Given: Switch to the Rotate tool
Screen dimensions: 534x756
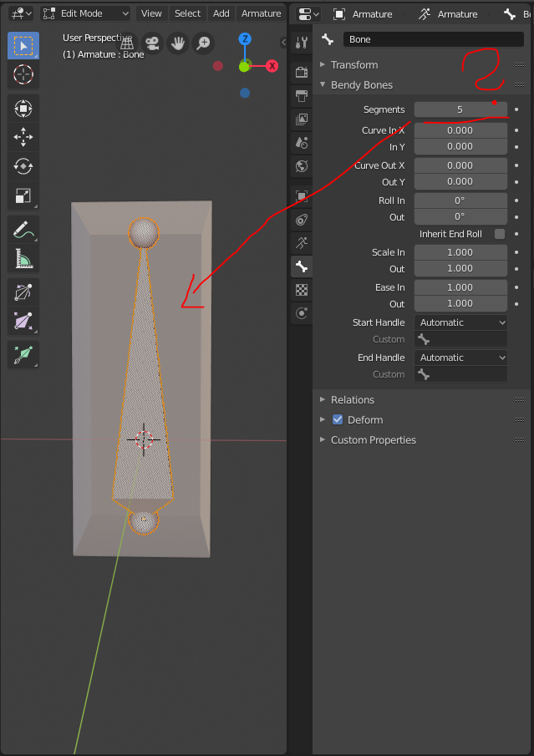Looking at the screenshot, I should click(23, 166).
